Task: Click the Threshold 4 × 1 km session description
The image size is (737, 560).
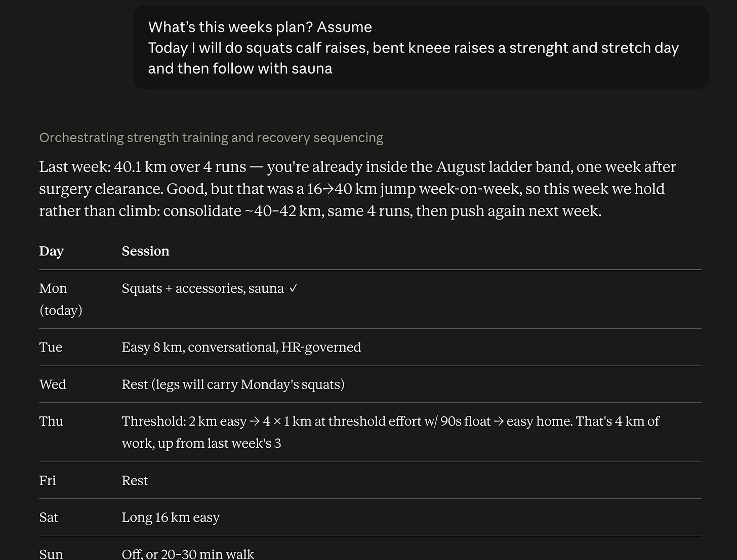Action: (390, 432)
